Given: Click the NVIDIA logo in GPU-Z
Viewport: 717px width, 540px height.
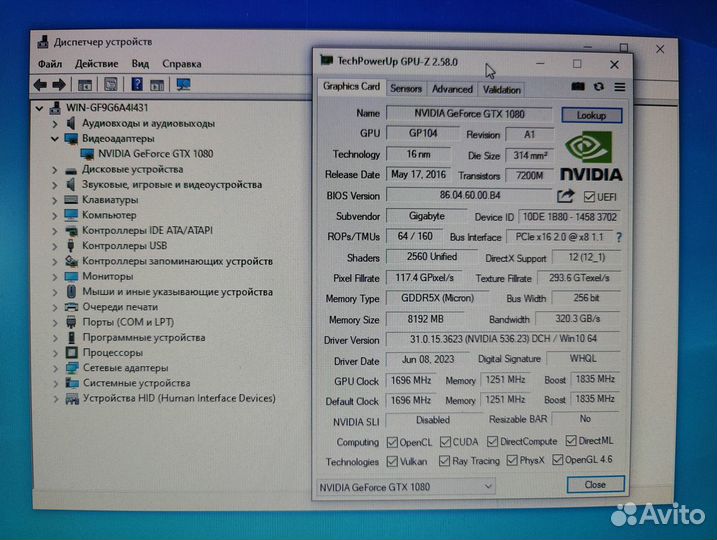Looking at the screenshot, I should tap(591, 155).
